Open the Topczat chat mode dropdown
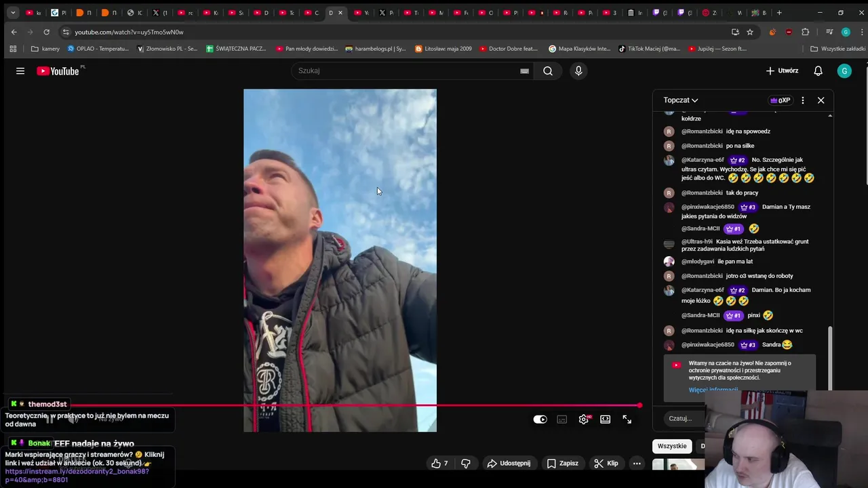 coord(680,100)
